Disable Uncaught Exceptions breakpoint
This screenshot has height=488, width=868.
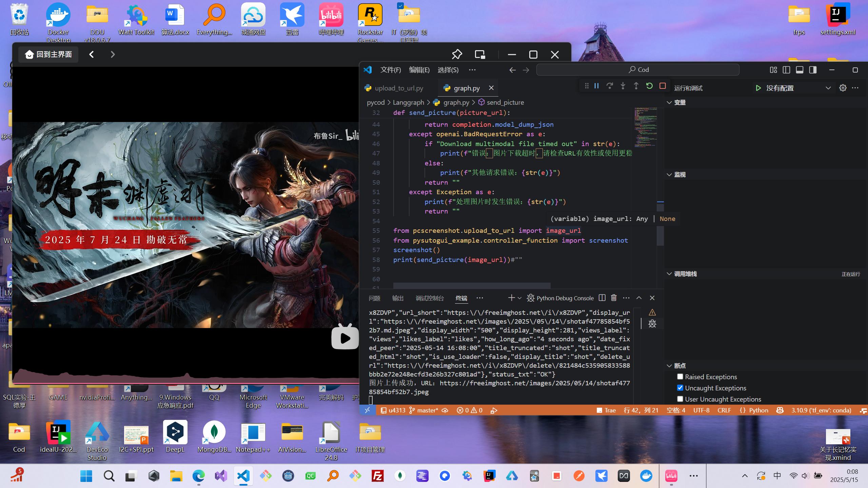[x=680, y=388]
